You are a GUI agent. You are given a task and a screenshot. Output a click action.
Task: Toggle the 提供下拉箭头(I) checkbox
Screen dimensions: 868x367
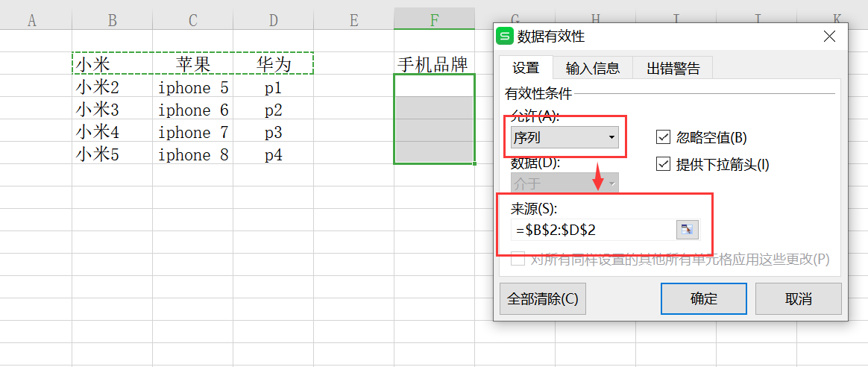663,164
